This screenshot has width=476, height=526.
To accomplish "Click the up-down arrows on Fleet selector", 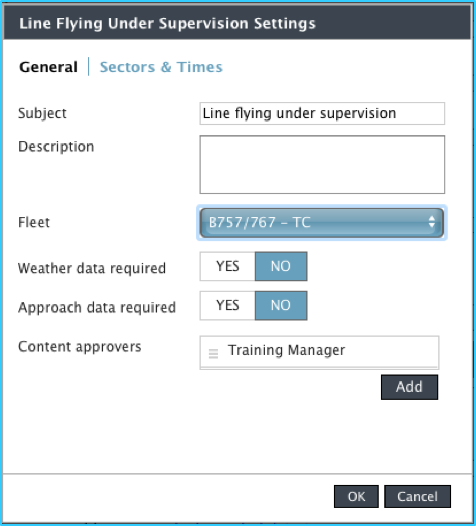I will 431,222.
